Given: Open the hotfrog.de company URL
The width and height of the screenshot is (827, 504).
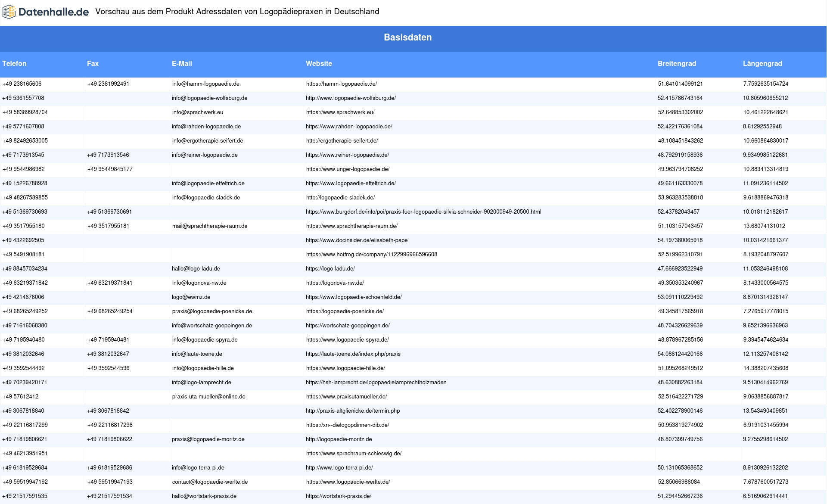Looking at the screenshot, I should click(371, 255).
